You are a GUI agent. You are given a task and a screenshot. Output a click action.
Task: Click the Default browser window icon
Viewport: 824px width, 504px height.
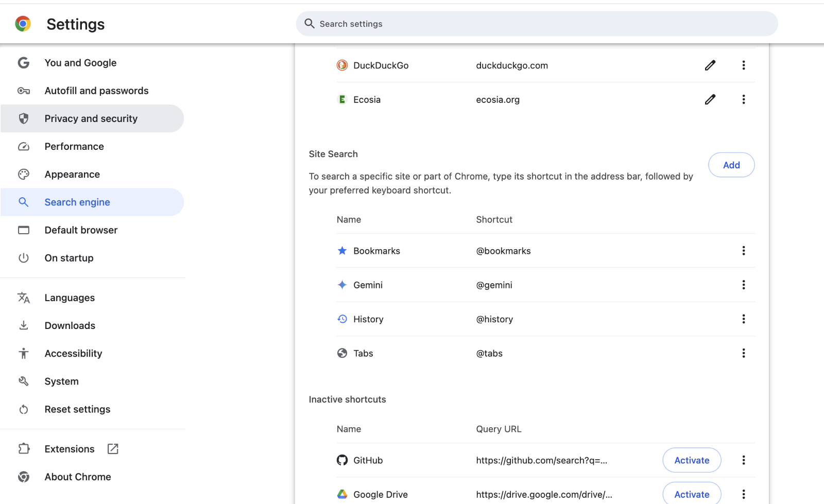click(x=24, y=230)
